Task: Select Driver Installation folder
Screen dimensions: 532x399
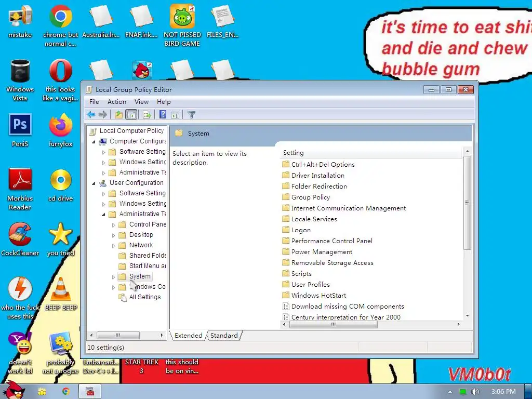Action: tap(313, 176)
